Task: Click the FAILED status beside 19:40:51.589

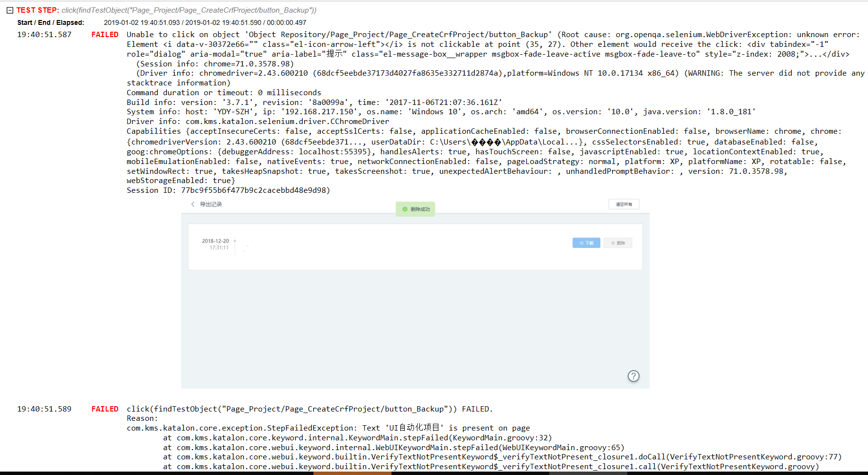Action: click(x=105, y=409)
